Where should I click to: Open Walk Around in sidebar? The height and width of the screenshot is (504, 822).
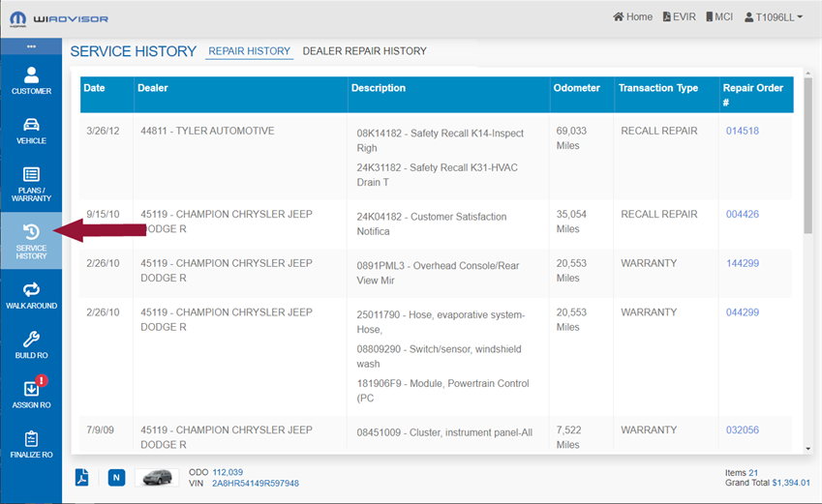[x=31, y=295]
